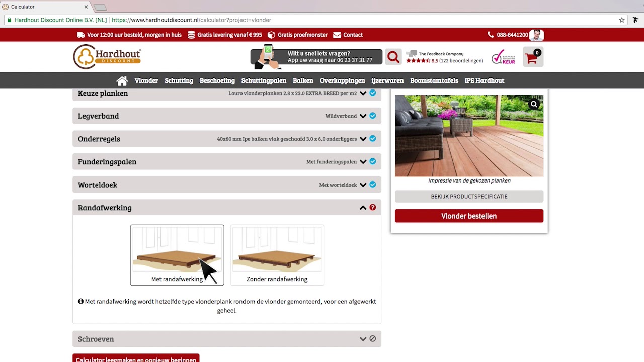This screenshot has height=362, width=644.
Task: Collapse the Randafwerking section chevron
Action: click(363, 207)
